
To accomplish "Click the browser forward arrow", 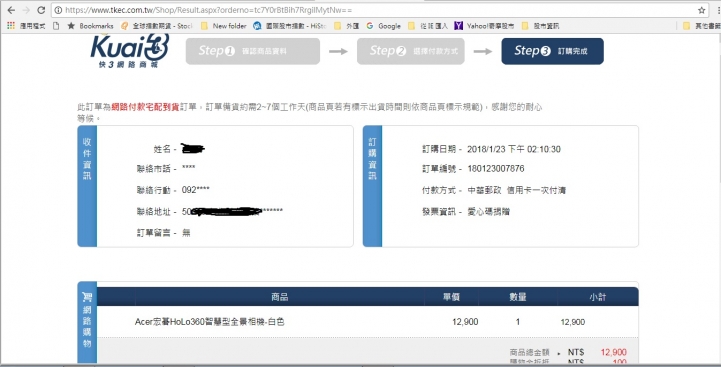I will (x=26, y=10).
